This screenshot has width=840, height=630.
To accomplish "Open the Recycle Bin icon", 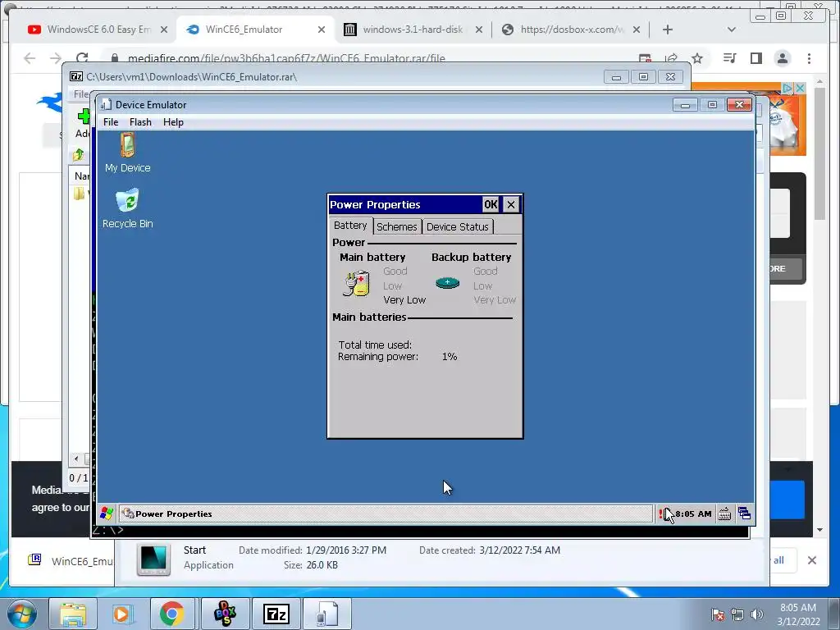I will click(127, 208).
